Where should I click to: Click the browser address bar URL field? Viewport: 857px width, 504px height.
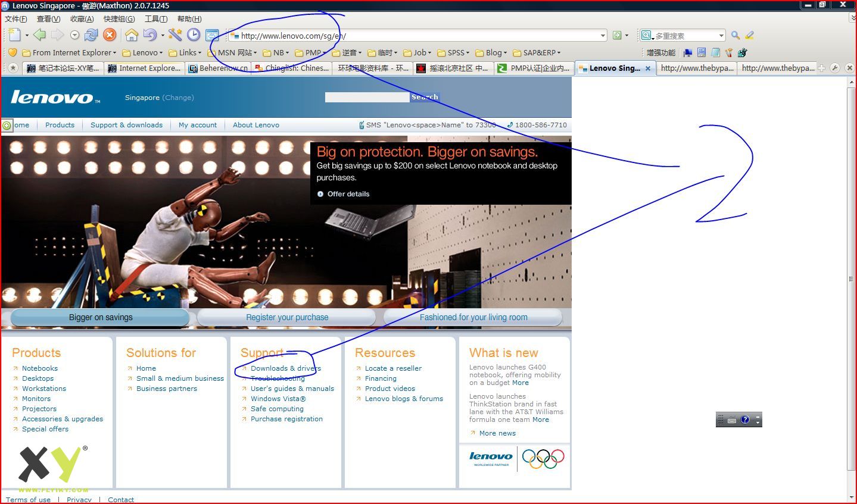(417, 36)
